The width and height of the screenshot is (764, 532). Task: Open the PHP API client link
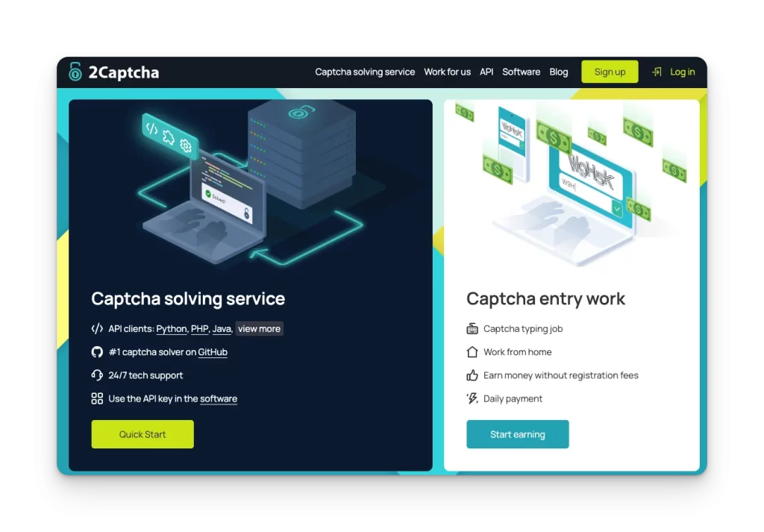(x=199, y=329)
